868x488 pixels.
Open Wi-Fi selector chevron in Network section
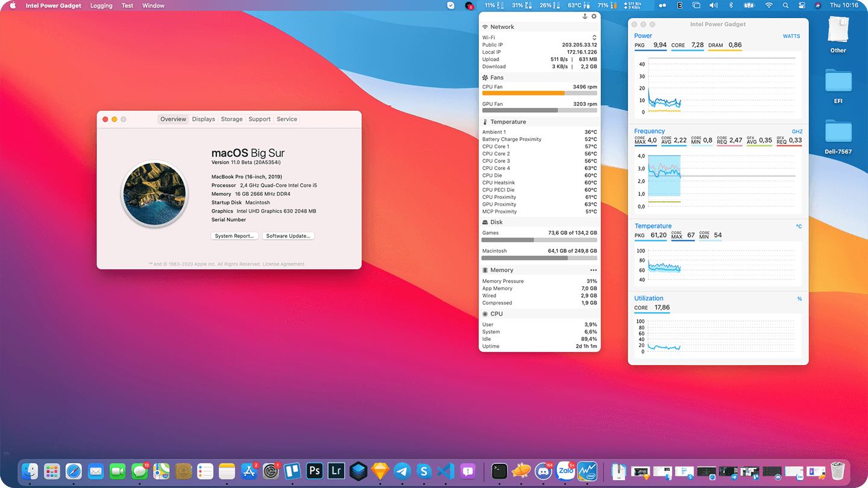594,37
